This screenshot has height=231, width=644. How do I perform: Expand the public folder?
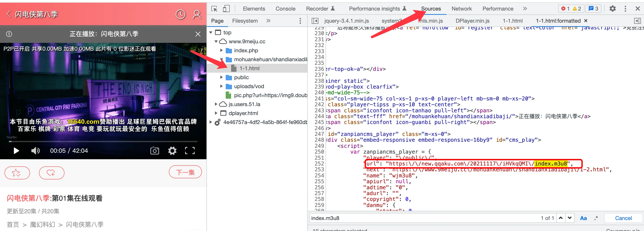coord(221,77)
